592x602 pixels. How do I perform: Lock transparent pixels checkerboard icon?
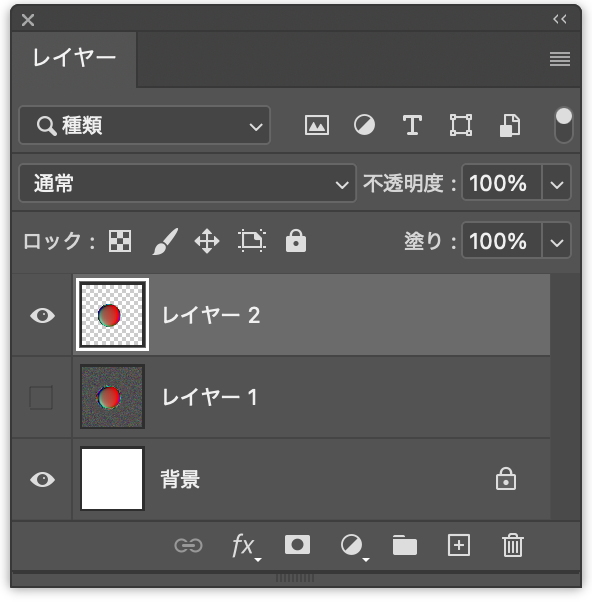click(120, 241)
